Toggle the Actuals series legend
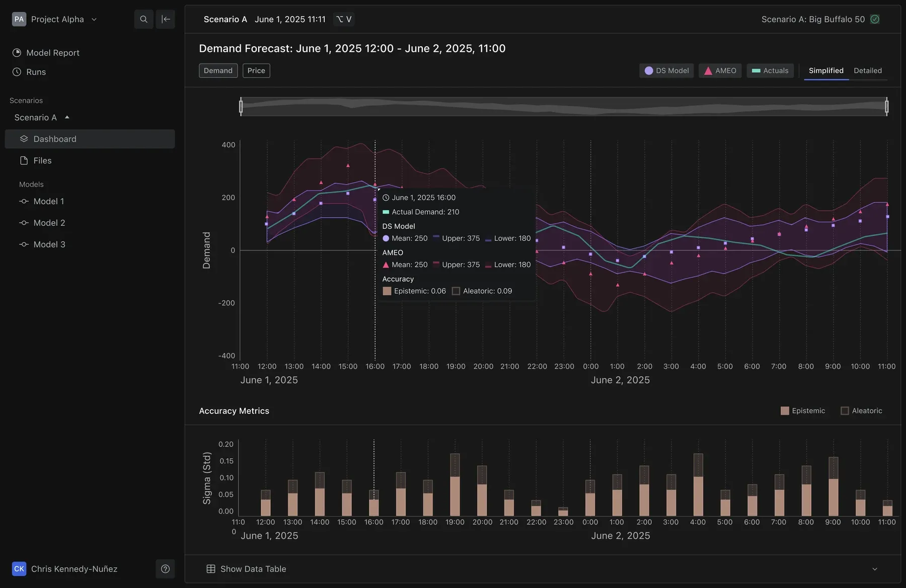 [x=770, y=70]
